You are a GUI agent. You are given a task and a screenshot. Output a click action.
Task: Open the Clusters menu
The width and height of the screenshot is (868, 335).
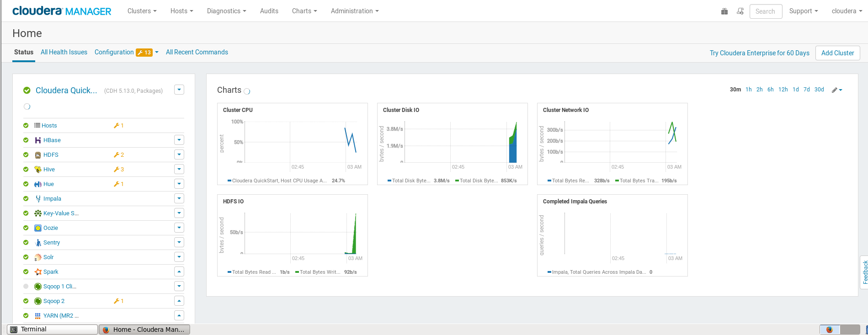point(142,11)
